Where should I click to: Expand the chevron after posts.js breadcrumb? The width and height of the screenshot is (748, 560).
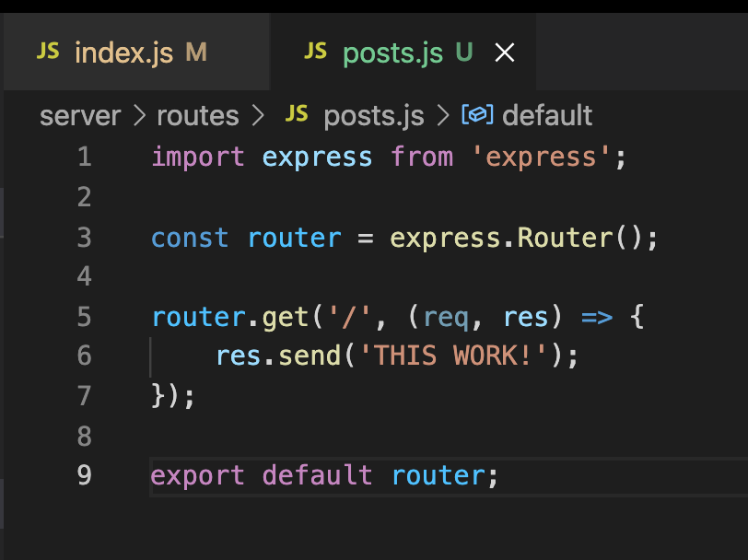point(443,116)
